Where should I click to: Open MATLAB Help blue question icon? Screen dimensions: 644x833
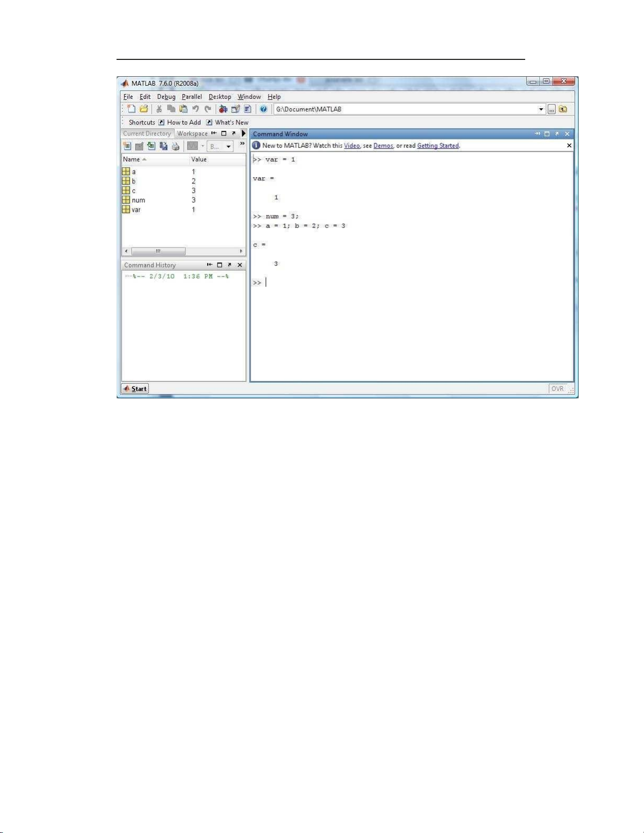pyautogui.click(x=263, y=109)
